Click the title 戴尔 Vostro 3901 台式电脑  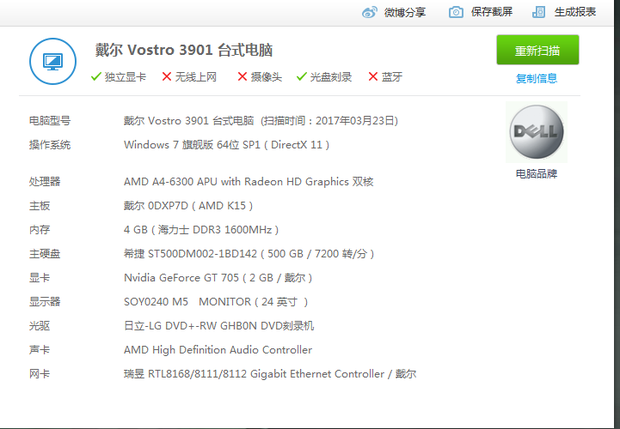coord(184,50)
